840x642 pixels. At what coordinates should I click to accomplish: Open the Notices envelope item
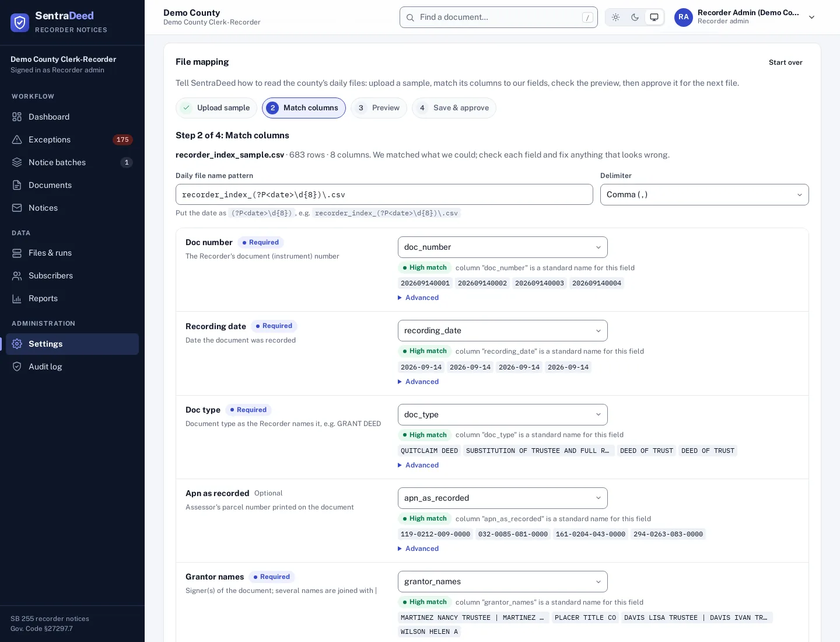(x=72, y=208)
